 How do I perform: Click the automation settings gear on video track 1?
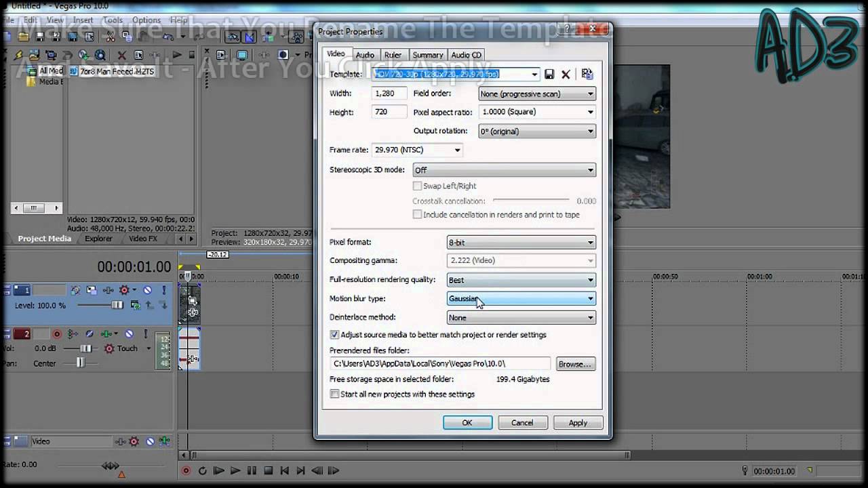click(123, 290)
